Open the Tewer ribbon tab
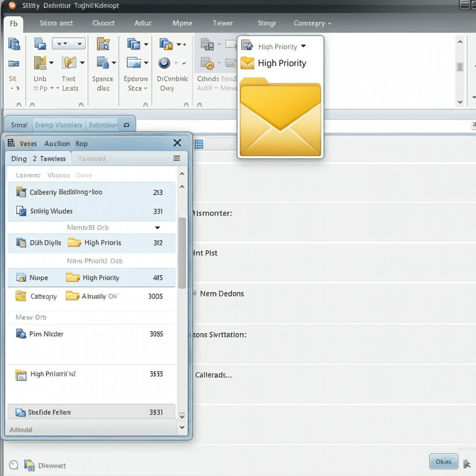 click(x=223, y=23)
